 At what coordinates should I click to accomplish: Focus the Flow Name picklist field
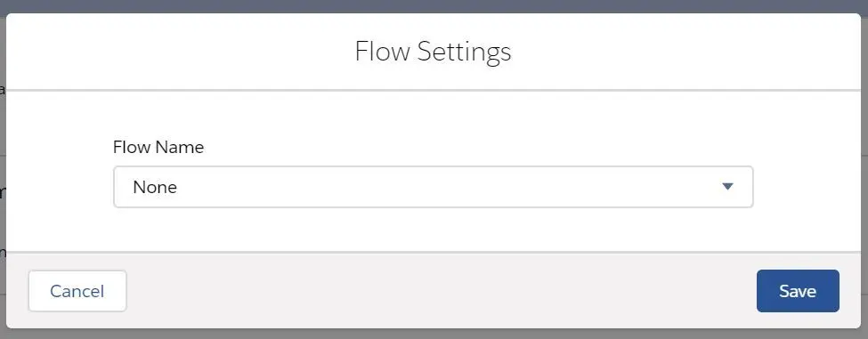(x=433, y=187)
